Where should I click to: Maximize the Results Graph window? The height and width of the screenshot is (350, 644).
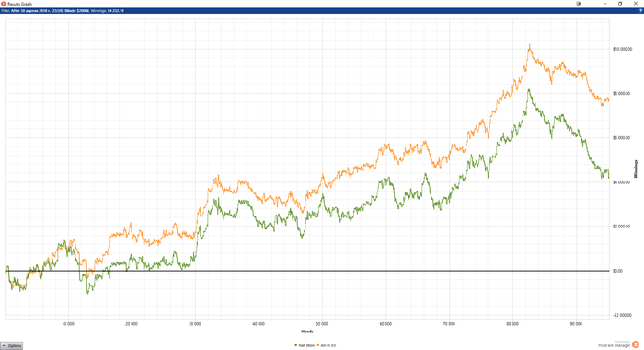coord(620,4)
